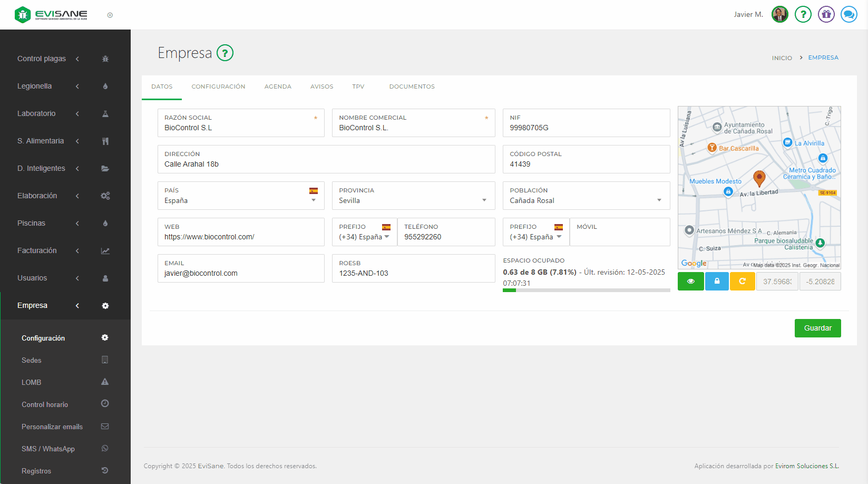
Task: Click the Empresa breadcrumb link
Action: click(823, 57)
